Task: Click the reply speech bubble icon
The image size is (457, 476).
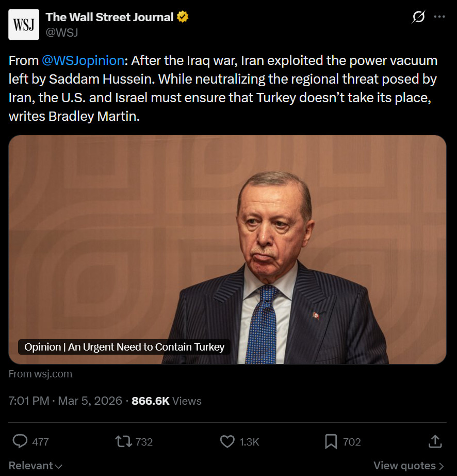Action: click(20, 441)
